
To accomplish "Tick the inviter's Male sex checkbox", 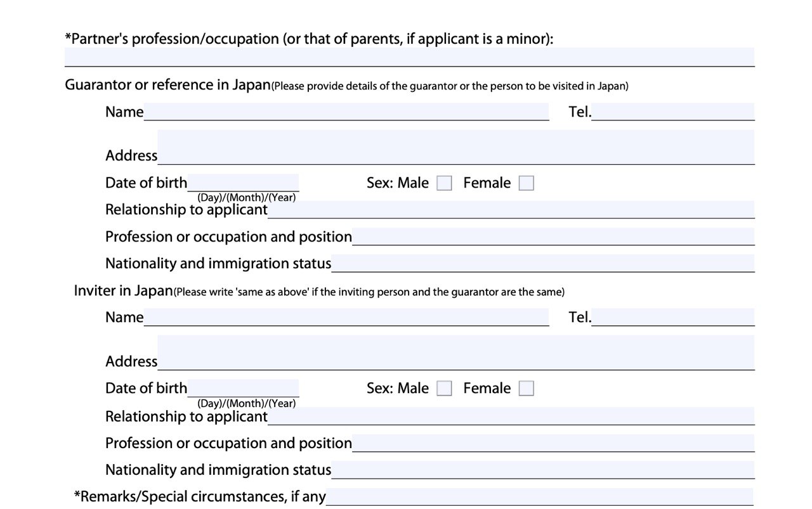I will coord(445,389).
